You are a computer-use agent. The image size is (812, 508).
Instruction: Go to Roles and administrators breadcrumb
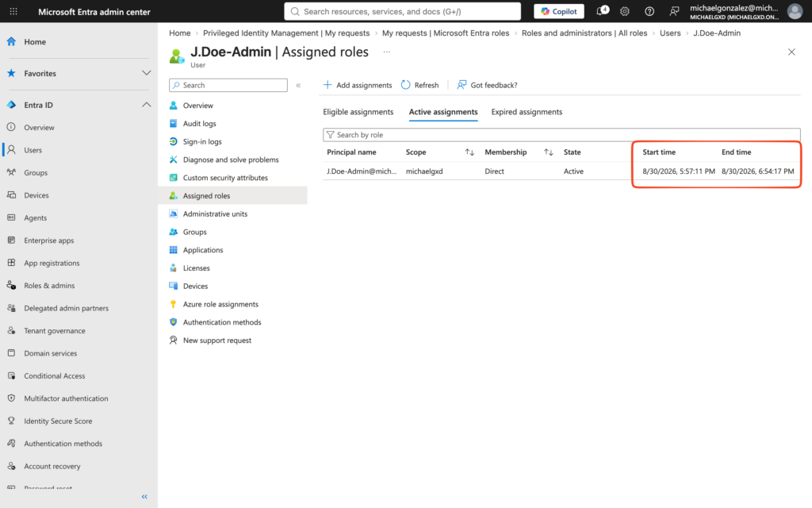pyautogui.click(x=584, y=33)
